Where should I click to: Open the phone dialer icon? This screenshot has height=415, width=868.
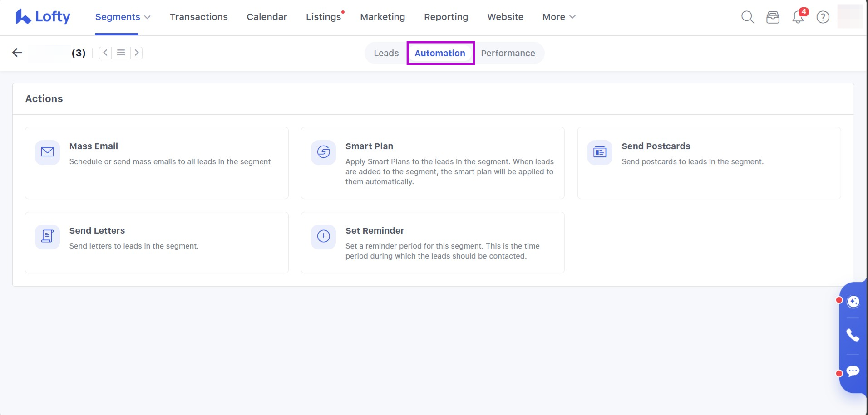pyautogui.click(x=853, y=335)
